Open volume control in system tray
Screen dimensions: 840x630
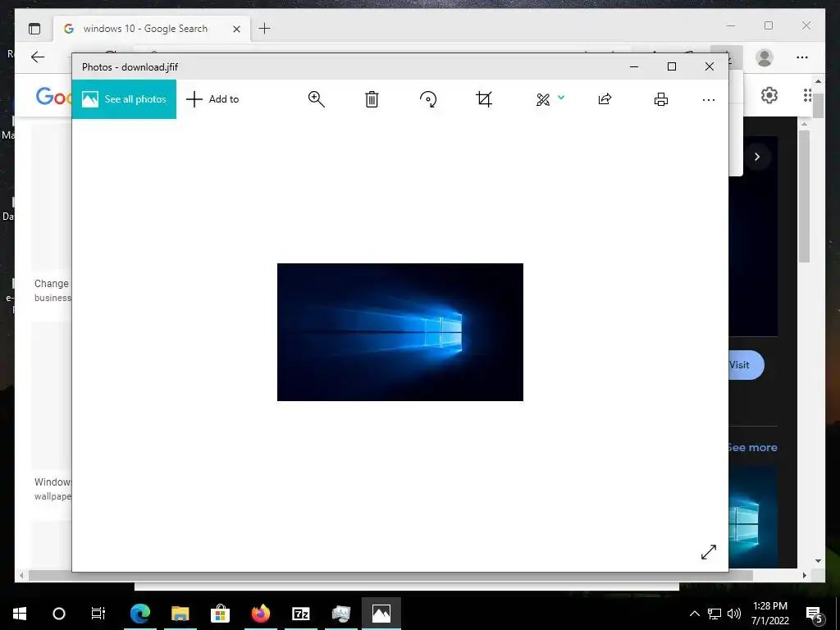734,614
